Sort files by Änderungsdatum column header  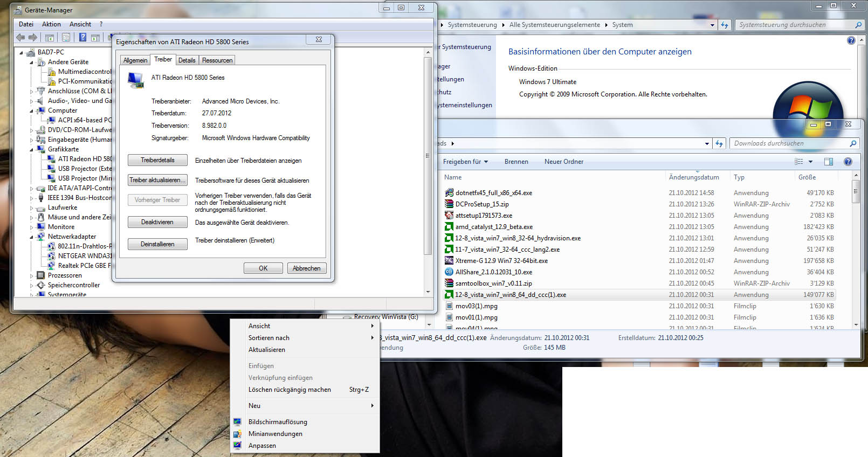[x=698, y=177]
